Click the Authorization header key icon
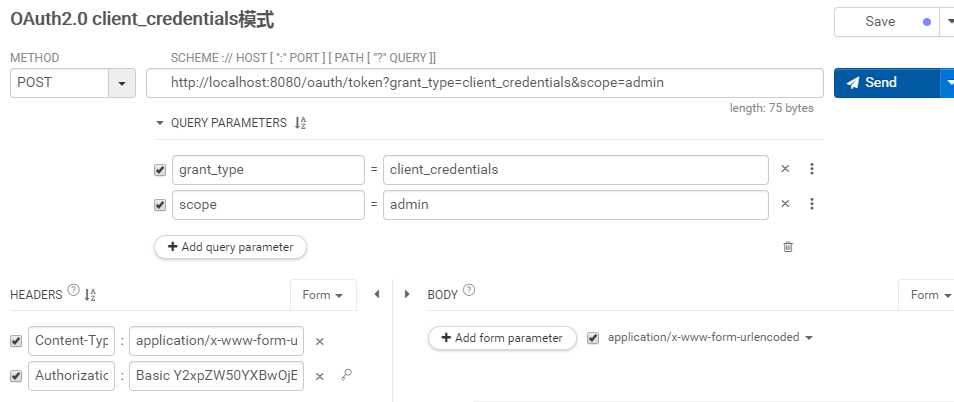Image resolution: width=954 pixels, height=402 pixels. click(x=347, y=375)
